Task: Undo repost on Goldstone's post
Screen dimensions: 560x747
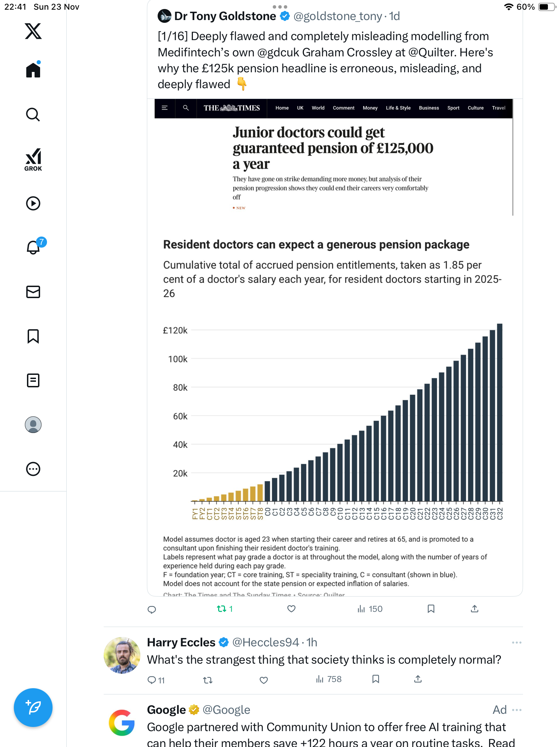Action: [x=222, y=609]
